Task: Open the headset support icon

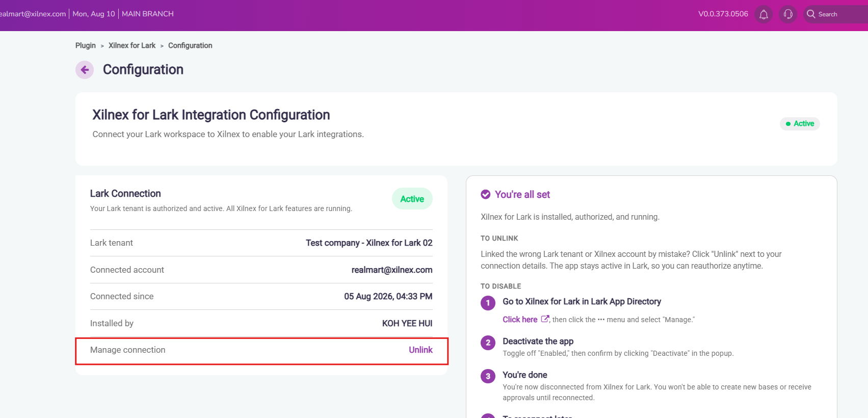Action: (788, 14)
